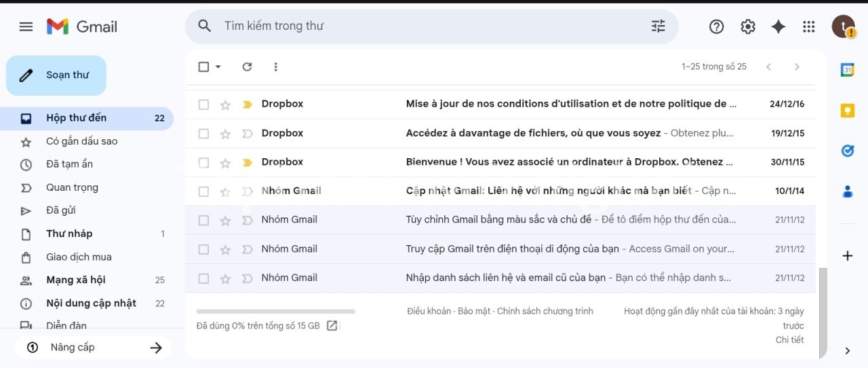This screenshot has height=368, width=868.
Task: Open the More options three-dot menu
Action: click(x=275, y=67)
